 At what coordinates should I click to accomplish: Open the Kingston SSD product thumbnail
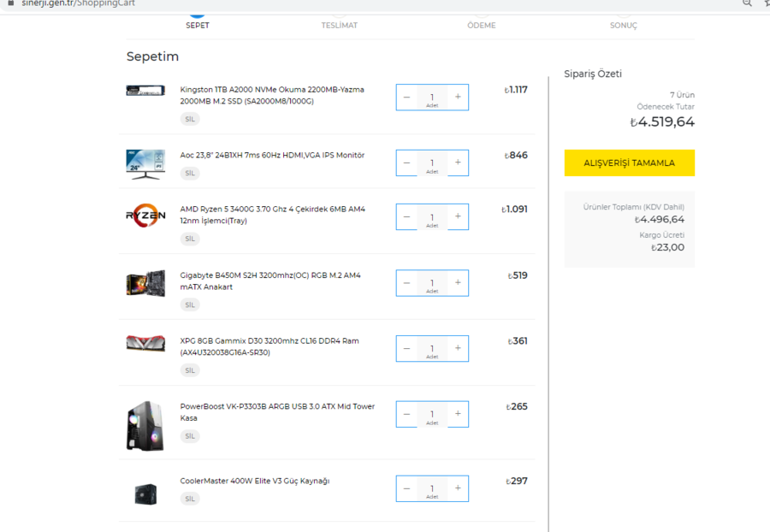145,91
